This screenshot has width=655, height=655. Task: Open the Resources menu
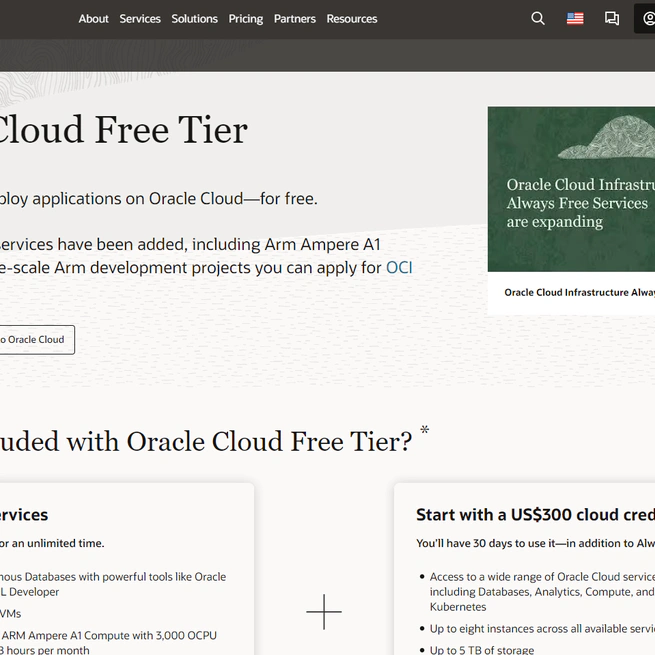click(352, 19)
